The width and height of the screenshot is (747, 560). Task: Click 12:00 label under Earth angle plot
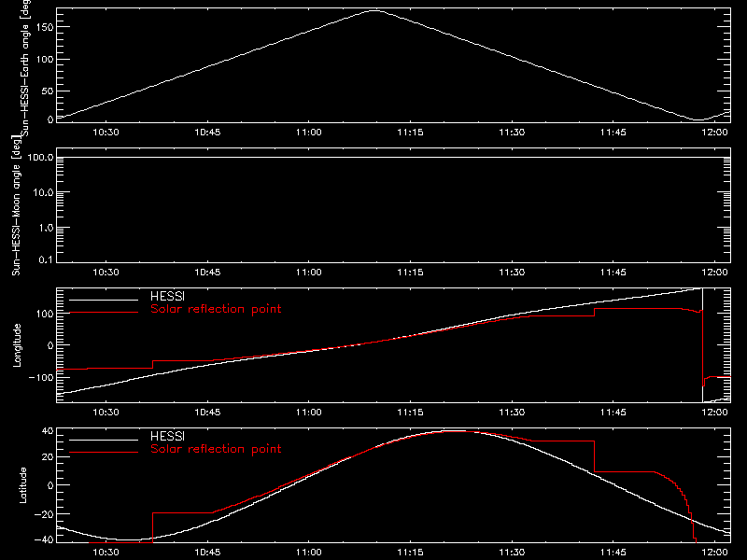[x=714, y=133]
